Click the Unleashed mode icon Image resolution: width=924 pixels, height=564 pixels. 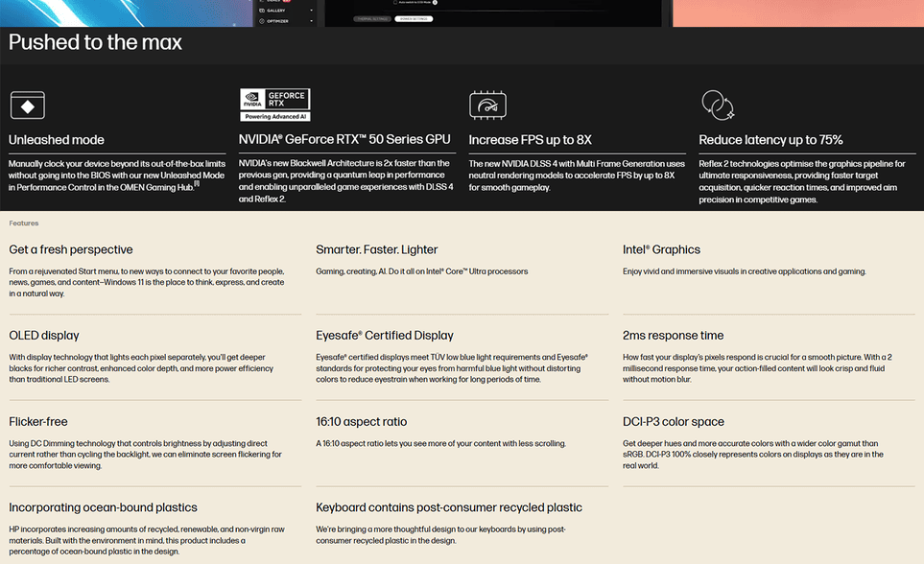[27, 105]
